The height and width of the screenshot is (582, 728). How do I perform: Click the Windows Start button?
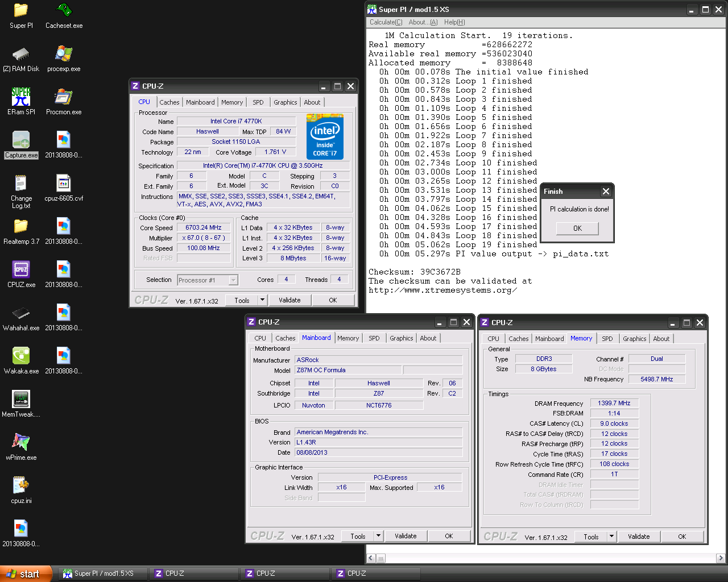point(26,573)
